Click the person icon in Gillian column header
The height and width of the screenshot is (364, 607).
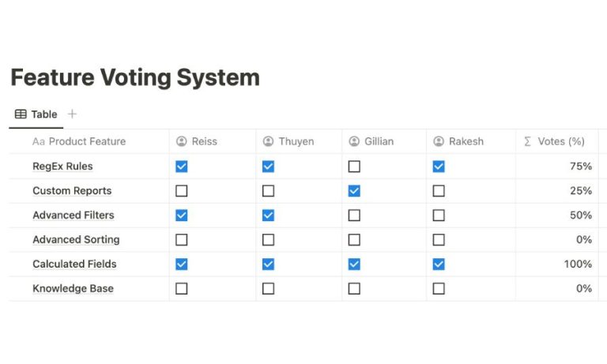coord(354,141)
